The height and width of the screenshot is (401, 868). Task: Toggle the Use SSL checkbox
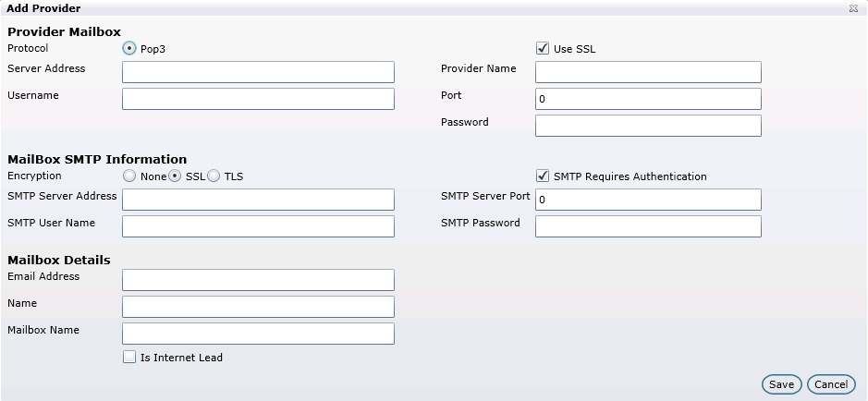click(x=543, y=49)
